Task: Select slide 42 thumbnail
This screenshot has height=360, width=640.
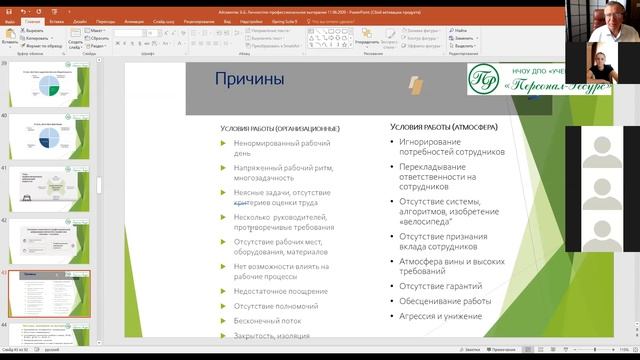Action: [x=49, y=241]
